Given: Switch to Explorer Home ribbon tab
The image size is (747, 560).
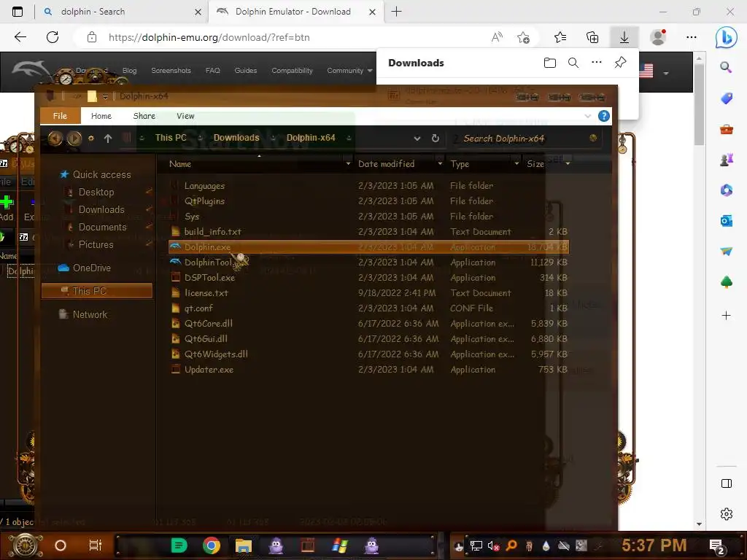Looking at the screenshot, I should pyautogui.click(x=101, y=116).
